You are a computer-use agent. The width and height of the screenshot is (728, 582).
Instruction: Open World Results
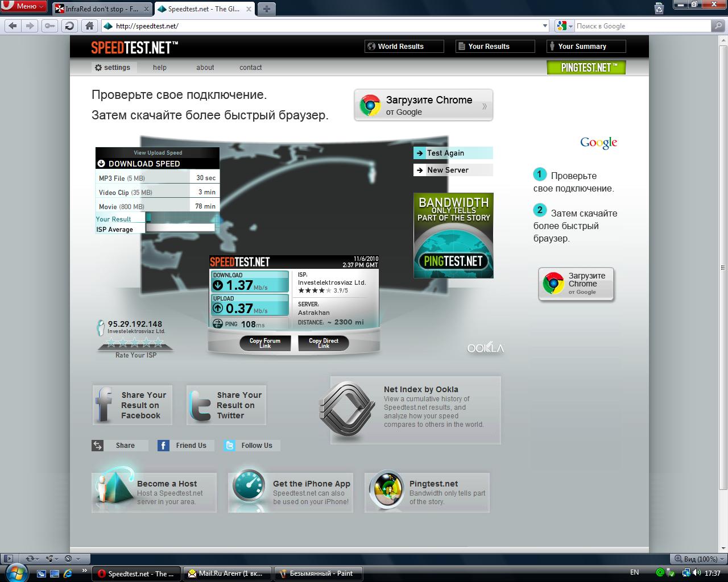[404, 46]
